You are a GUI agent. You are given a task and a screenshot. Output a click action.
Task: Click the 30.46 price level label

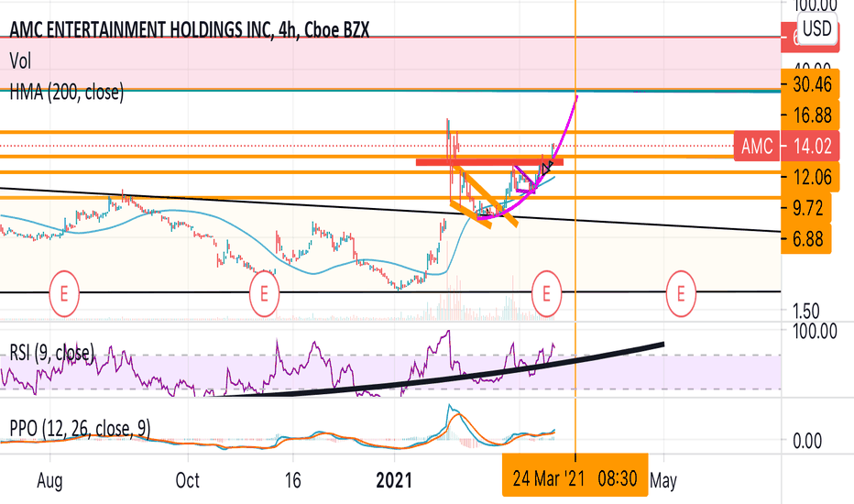click(809, 84)
